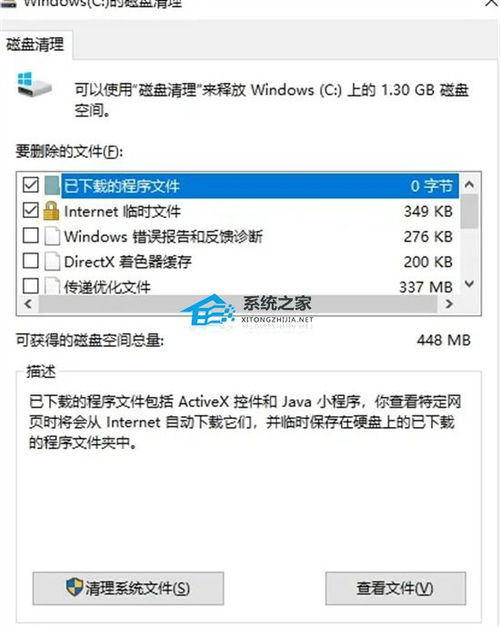Click the file icon beside DirectX 着色器缓存

pyautogui.click(x=52, y=262)
